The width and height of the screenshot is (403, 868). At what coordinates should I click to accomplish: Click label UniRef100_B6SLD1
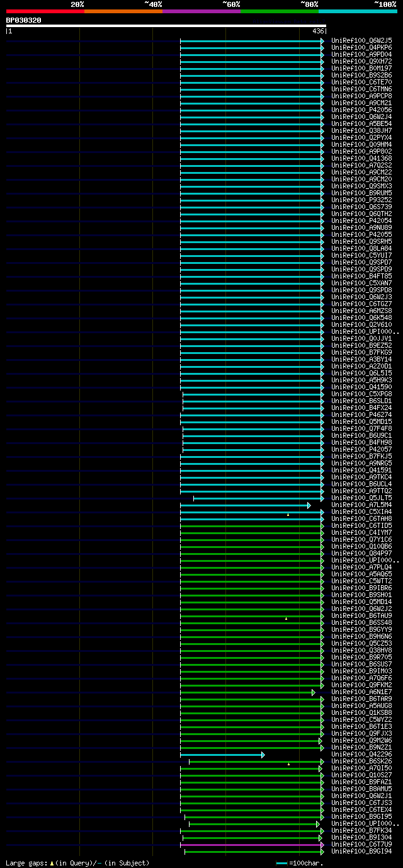tap(361, 401)
